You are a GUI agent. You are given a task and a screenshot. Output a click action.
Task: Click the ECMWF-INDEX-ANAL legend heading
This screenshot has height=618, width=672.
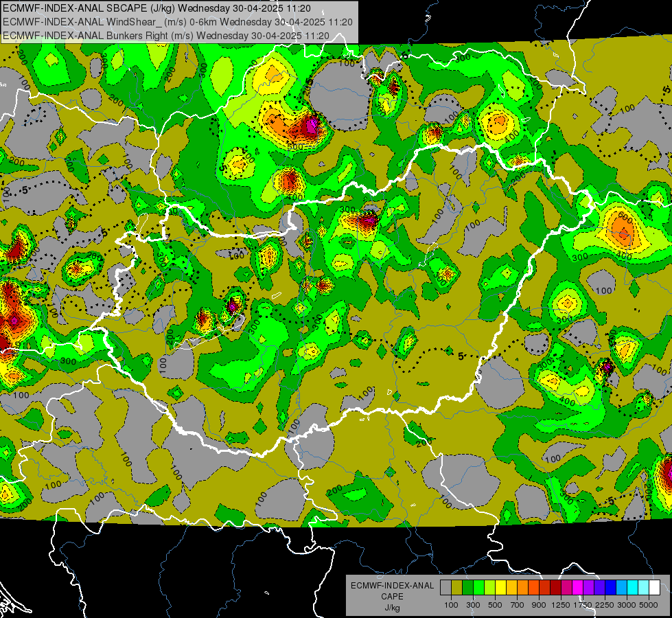point(392,586)
